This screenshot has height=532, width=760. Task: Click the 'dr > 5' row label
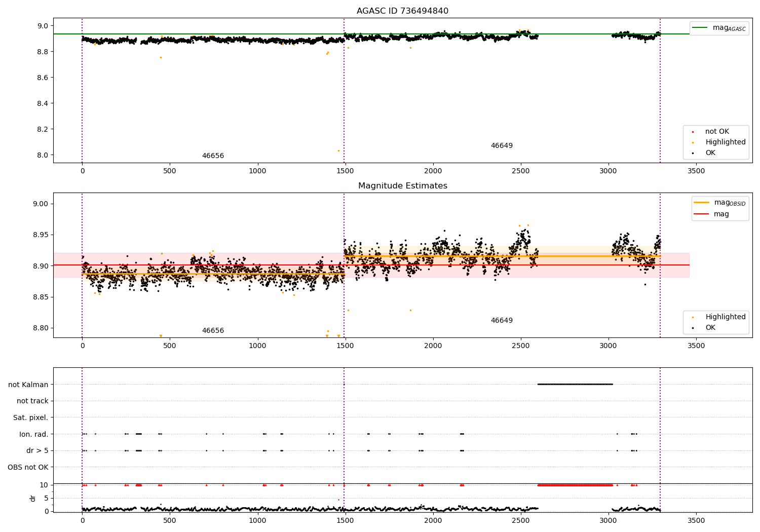[x=37, y=451]
